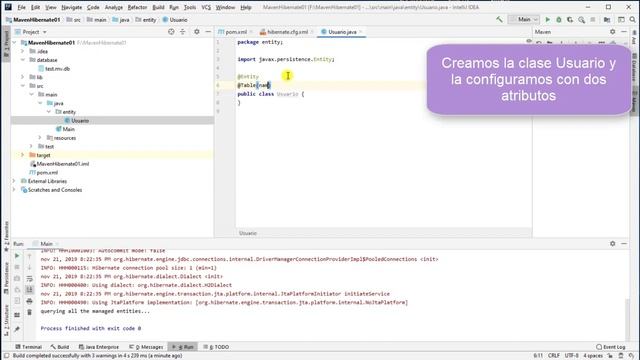Switch to the hibernate.cfg.xml editor tab
Screen dimensions: 640x360
(287, 32)
